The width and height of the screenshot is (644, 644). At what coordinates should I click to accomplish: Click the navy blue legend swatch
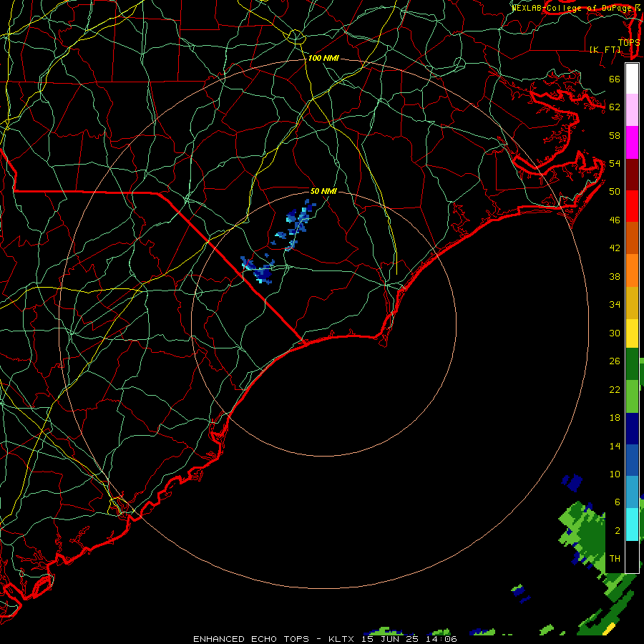632,429
